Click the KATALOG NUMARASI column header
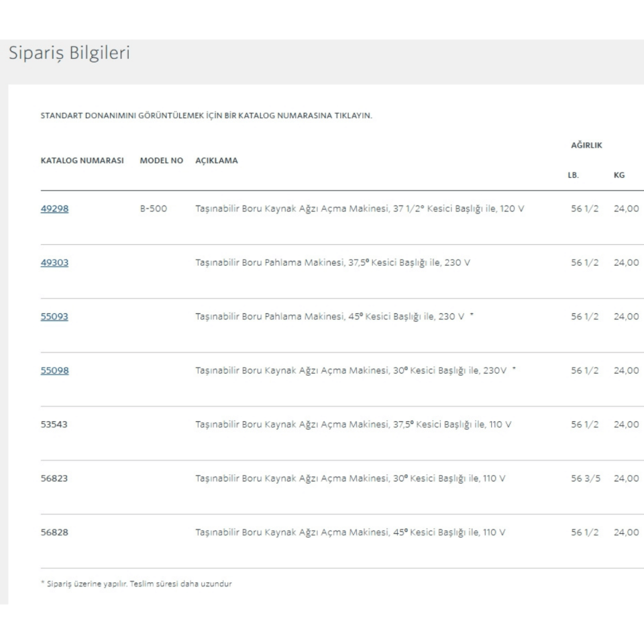644x644 pixels. pos(82,161)
